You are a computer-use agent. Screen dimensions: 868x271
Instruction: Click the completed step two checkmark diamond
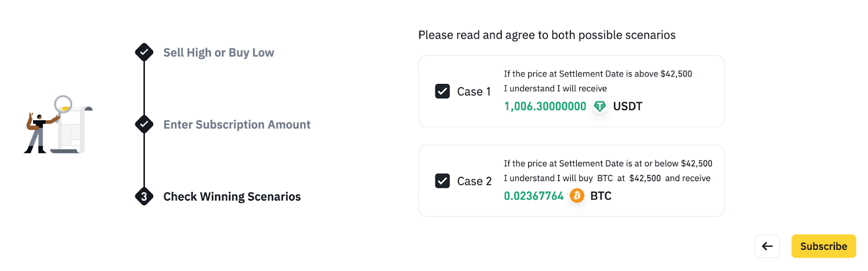pyautogui.click(x=144, y=124)
